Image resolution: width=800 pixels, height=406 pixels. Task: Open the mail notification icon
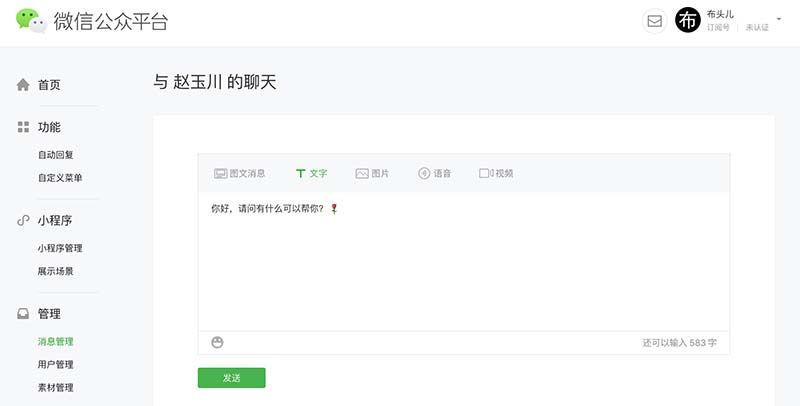(x=654, y=21)
